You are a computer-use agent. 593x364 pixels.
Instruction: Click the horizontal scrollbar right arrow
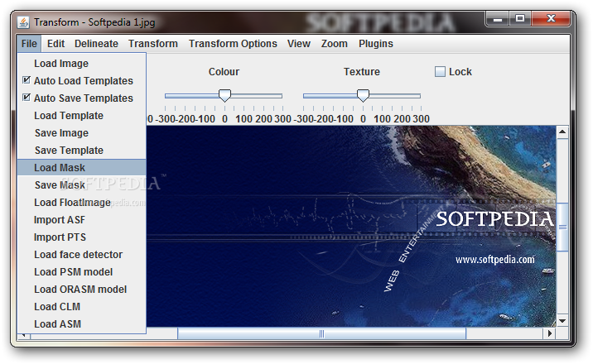point(549,333)
